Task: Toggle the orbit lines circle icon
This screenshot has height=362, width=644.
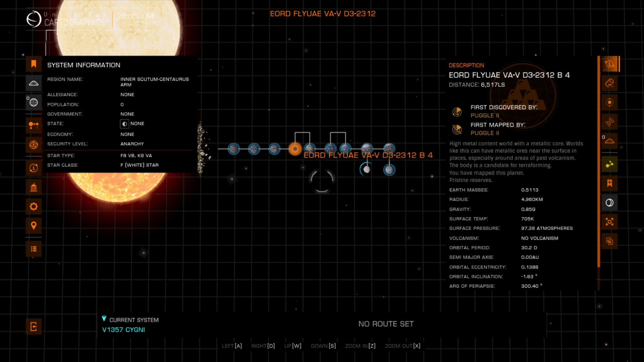Action: pyautogui.click(x=609, y=202)
